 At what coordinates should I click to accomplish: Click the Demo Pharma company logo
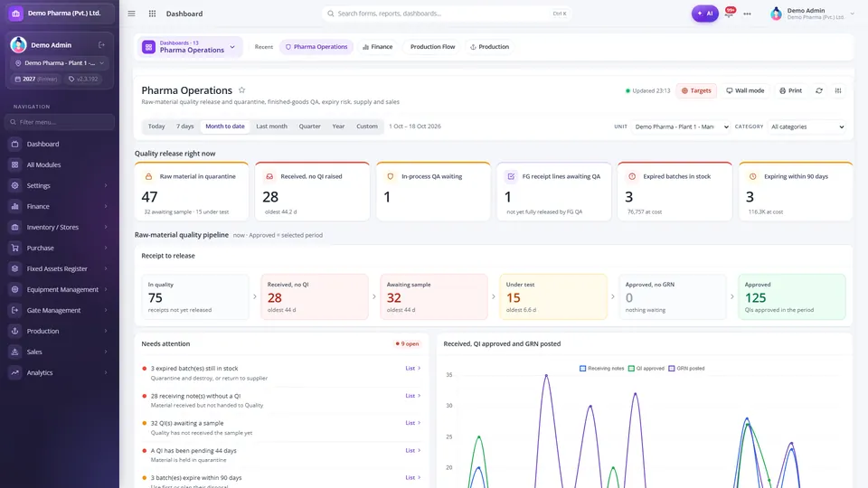pyautogui.click(x=15, y=14)
